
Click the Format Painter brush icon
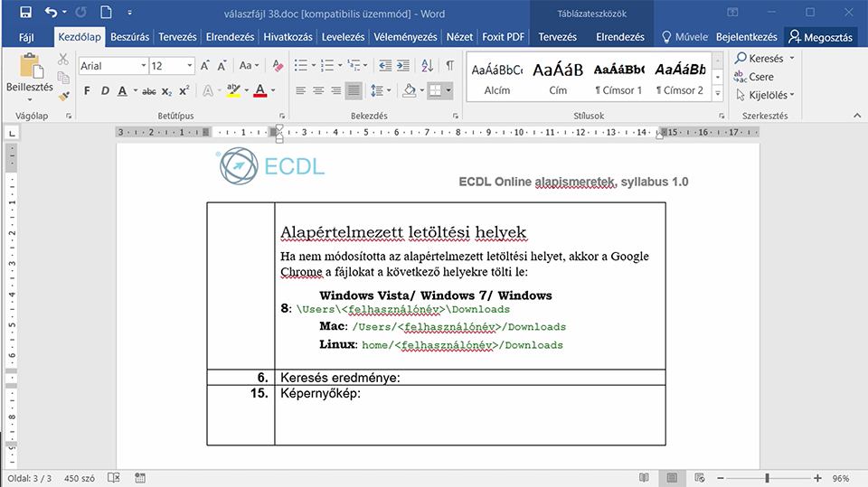[x=63, y=97]
